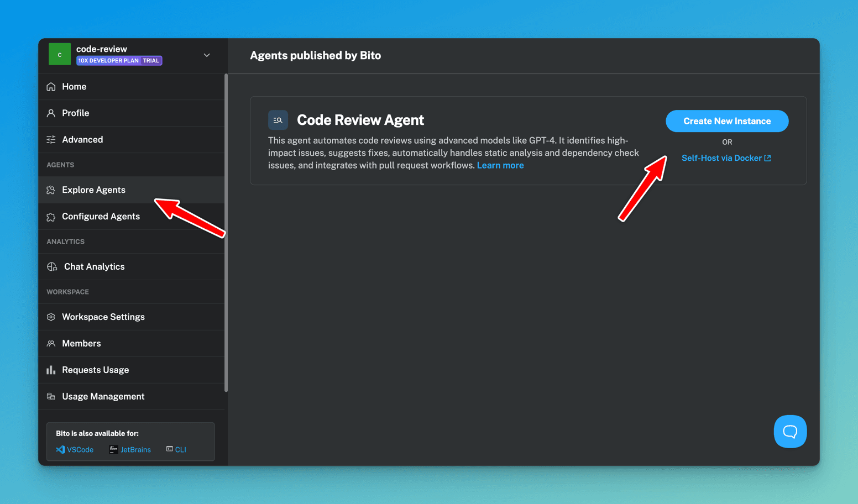Open the JetBrains plugin link
This screenshot has width=858, height=504.
(x=130, y=450)
